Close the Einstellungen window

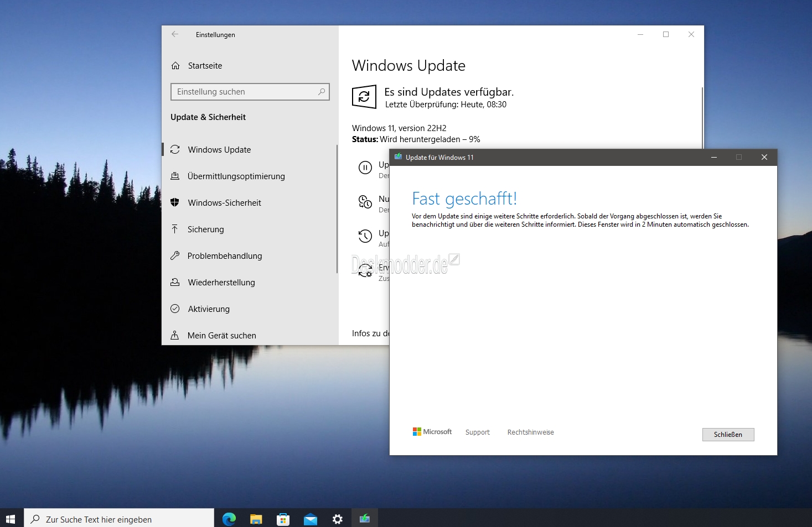[691, 34]
